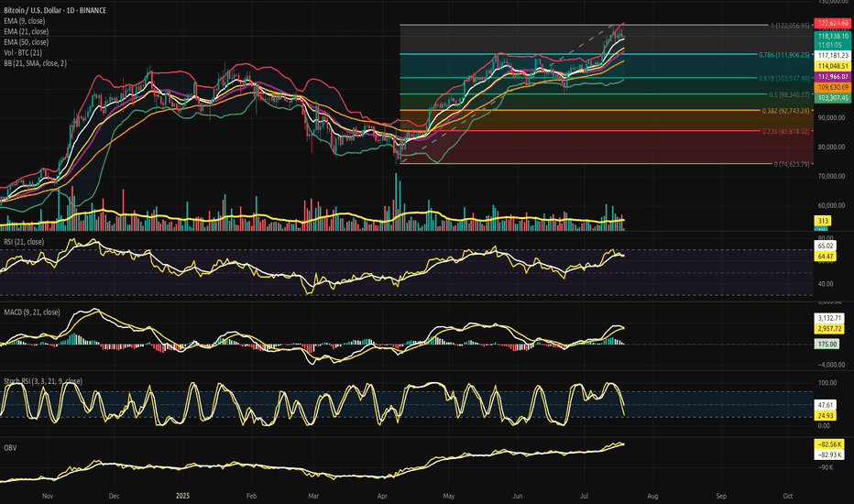This screenshot has width=854, height=504.
Task: Select the EMA (9, close) indicator legend
Action: point(25,21)
